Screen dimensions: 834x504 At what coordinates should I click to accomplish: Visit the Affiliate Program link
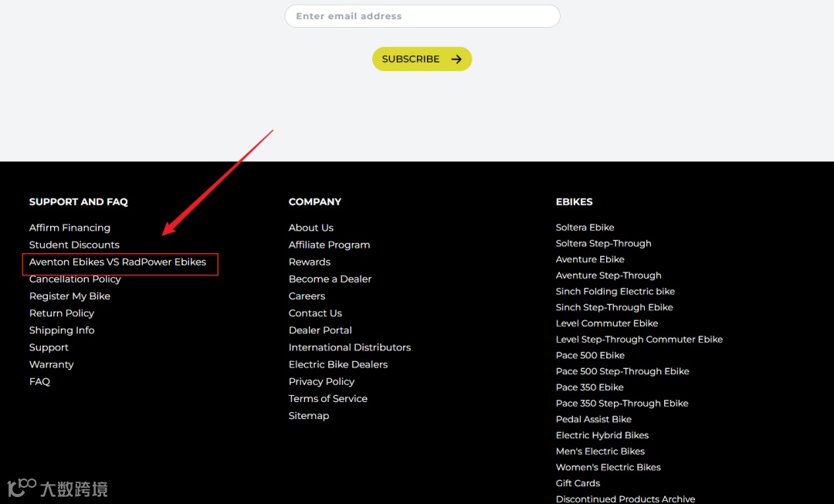click(329, 245)
